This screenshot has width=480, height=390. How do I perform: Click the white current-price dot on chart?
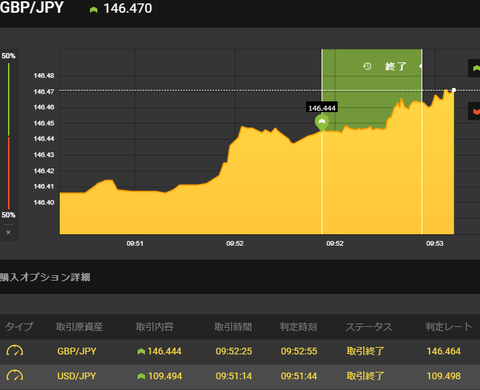454,90
